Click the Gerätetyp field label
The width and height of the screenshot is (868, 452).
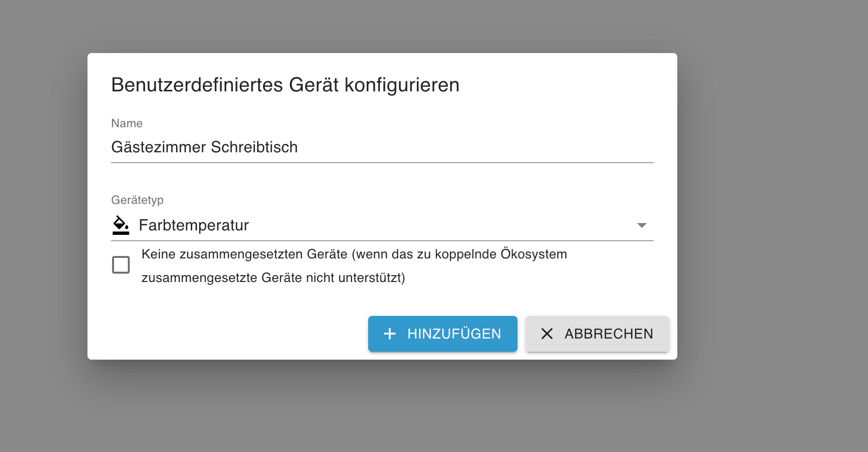[137, 200]
